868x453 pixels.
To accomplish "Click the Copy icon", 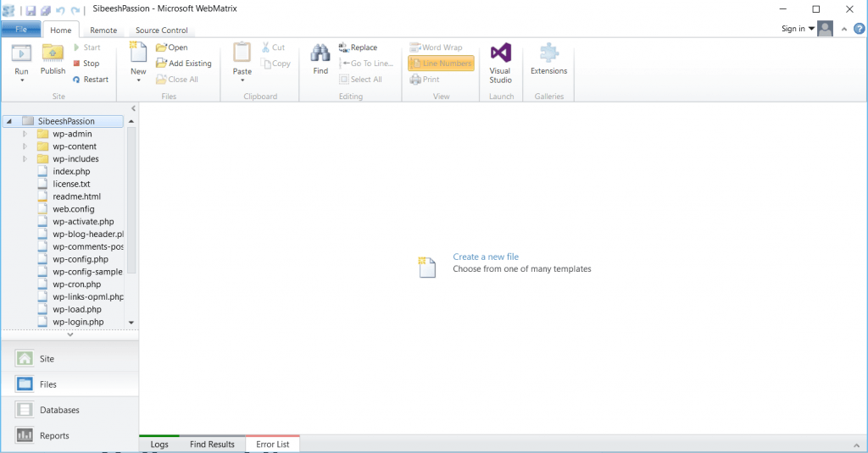I will click(x=267, y=64).
